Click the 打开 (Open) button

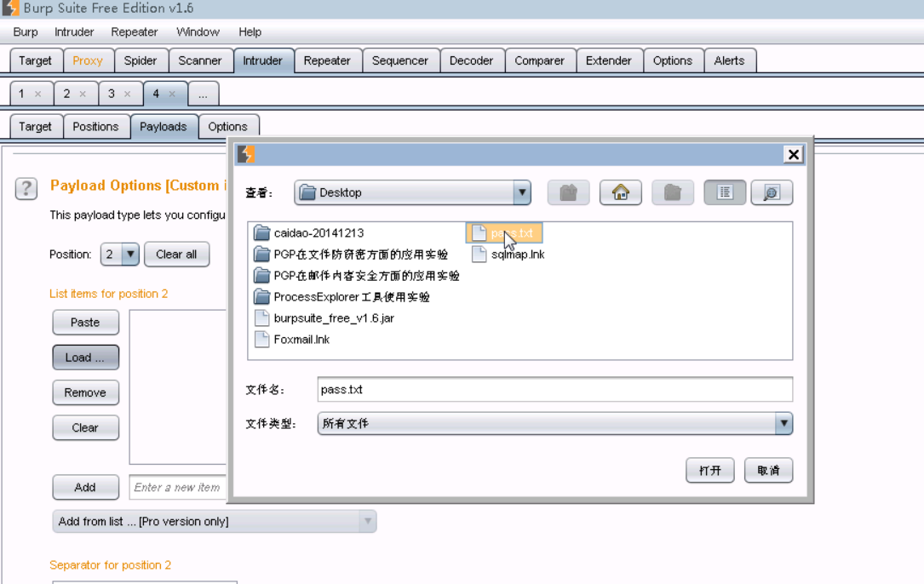(710, 470)
